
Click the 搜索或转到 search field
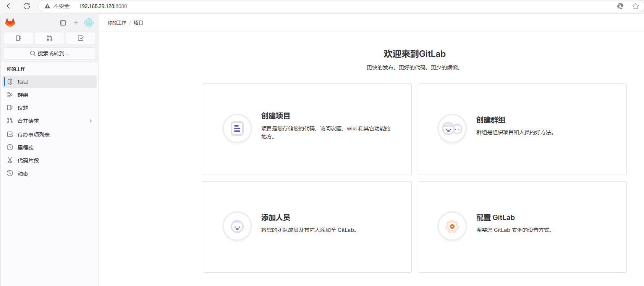pos(50,53)
